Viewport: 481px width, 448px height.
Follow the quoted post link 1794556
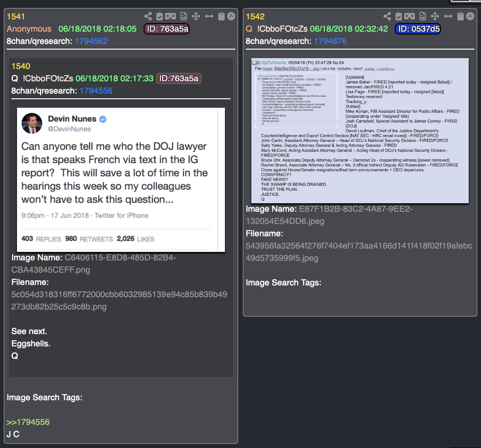(x=96, y=91)
